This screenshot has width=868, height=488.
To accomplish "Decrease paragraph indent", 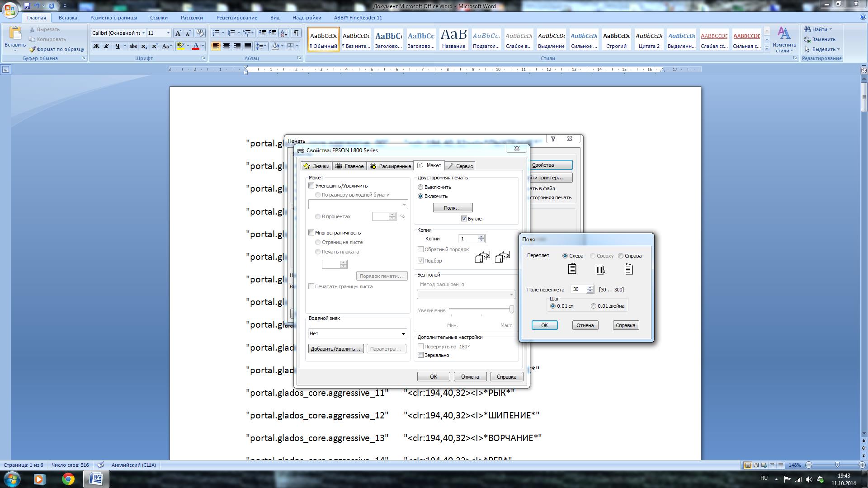I will [x=262, y=33].
